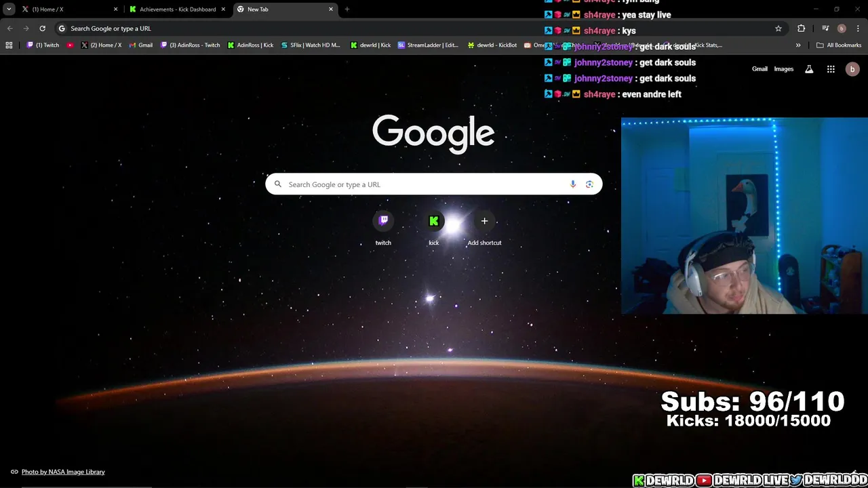Open the dewrld - KickBot bookmark
Image resolution: width=868 pixels, height=488 pixels.
(x=492, y=45)
